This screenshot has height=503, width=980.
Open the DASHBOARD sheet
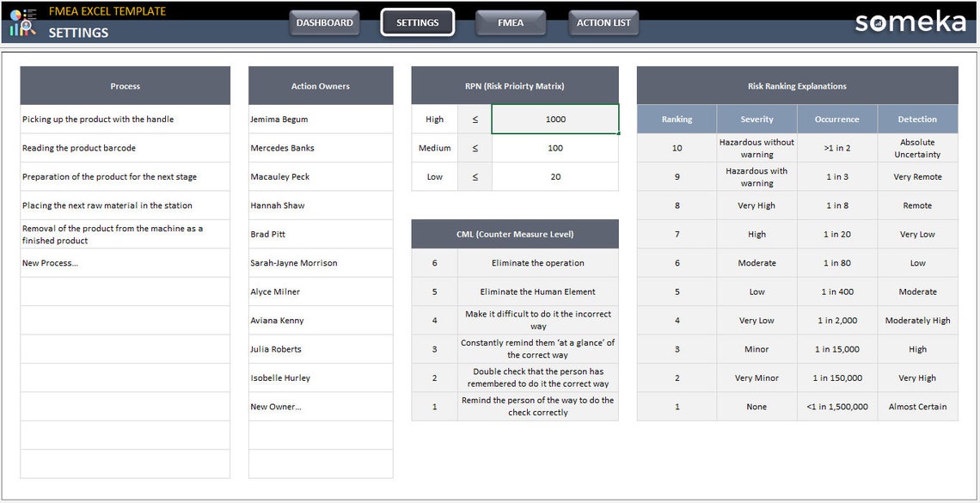[324, 23]
